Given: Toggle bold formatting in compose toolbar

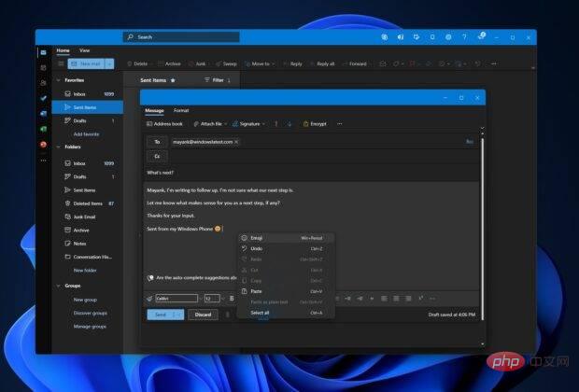Looking at the screenshot, I should click(x=232, y=298).
